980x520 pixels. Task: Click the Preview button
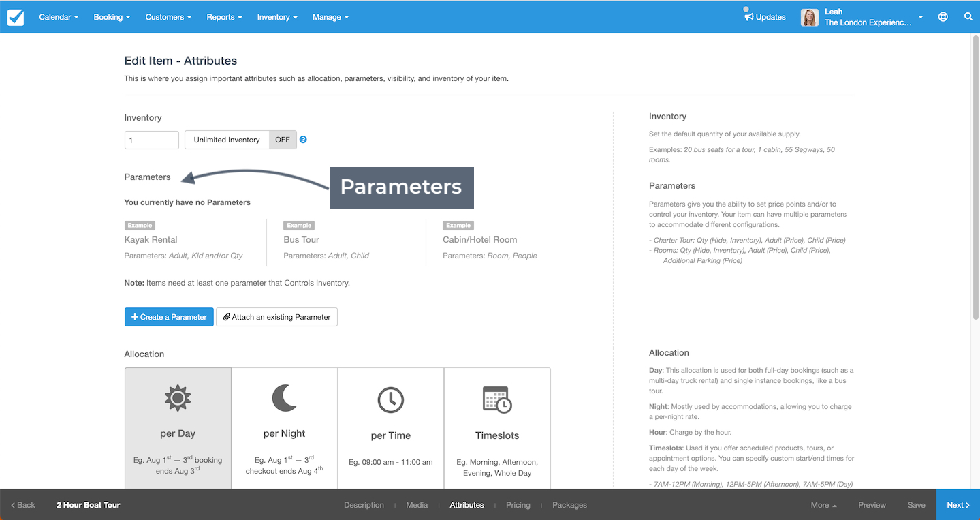tap(872, 505)
